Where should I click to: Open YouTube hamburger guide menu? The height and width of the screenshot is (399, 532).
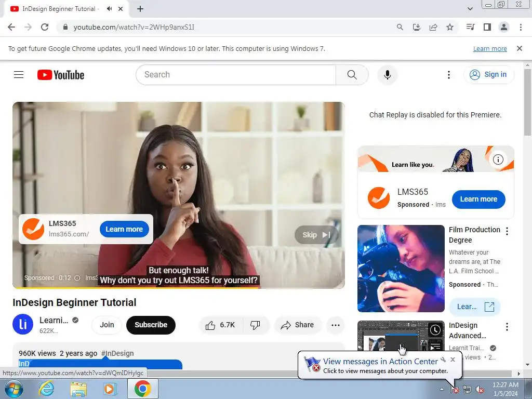pyautogui.click(x=19, y=75)
